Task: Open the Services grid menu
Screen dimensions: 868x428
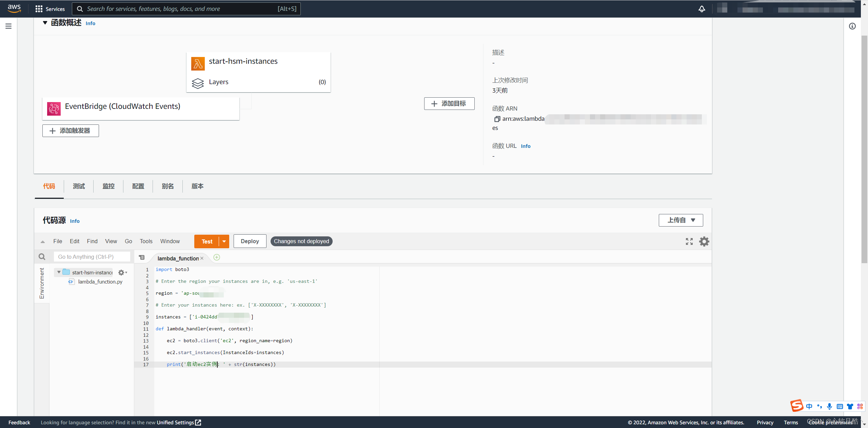Action: 50,9
